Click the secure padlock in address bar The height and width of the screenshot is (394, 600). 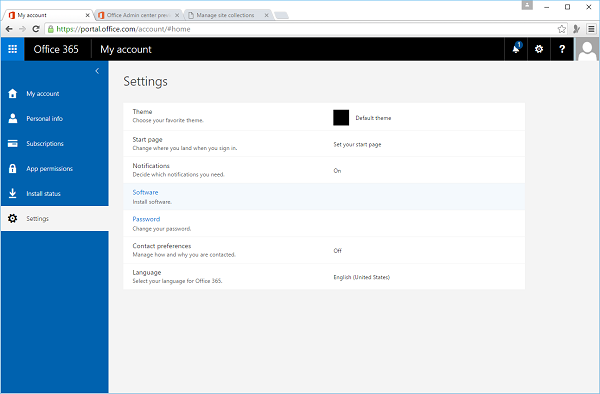pyautogui.click(x=51, y=29)
